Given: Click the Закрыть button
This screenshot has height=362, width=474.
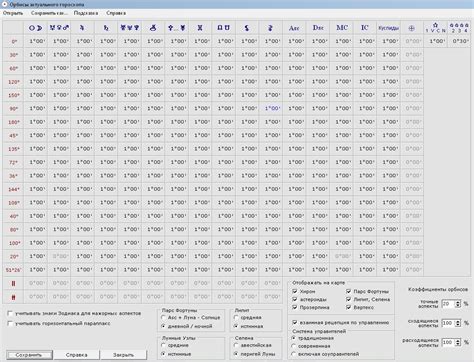Looking at the screenshot, I should pyautogui.click(x=123, y=355).
